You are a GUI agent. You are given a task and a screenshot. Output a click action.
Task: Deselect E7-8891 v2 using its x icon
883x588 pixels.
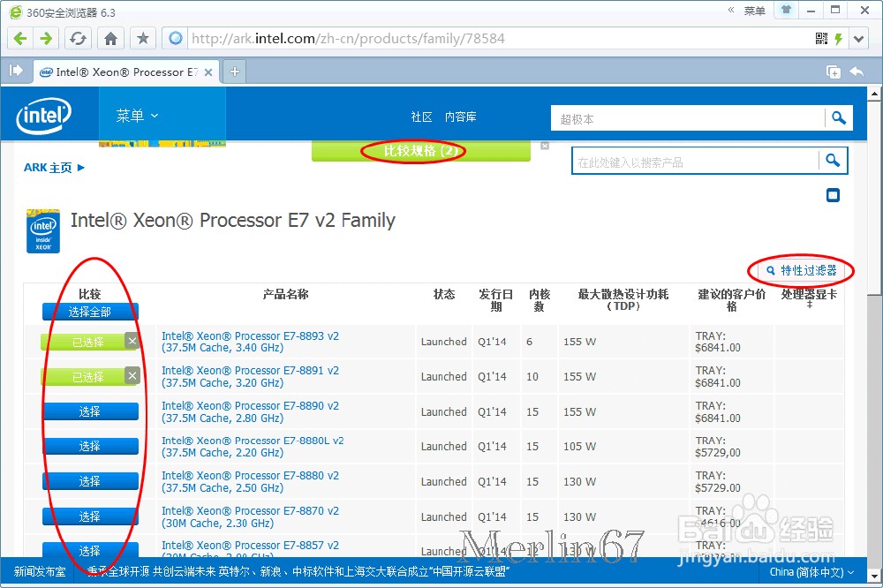[x=132, y=376]
